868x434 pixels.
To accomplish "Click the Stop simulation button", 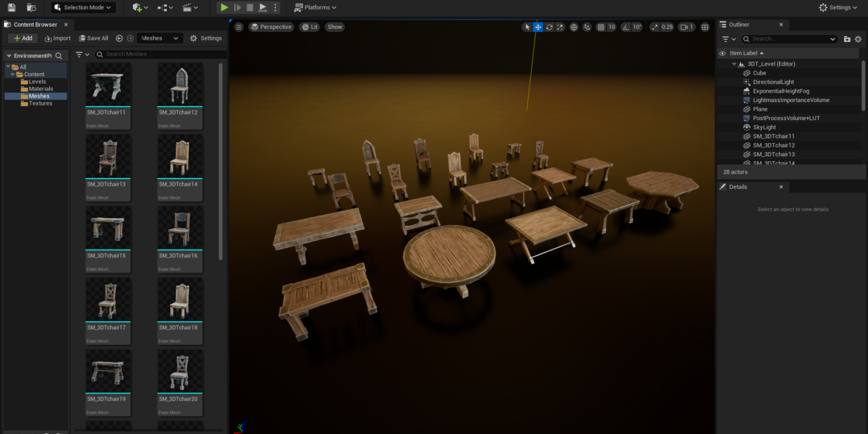I will point(250,7).
